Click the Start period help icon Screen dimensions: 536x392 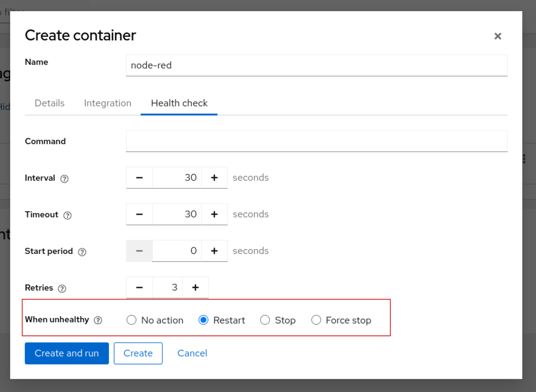tap(82, 252)
